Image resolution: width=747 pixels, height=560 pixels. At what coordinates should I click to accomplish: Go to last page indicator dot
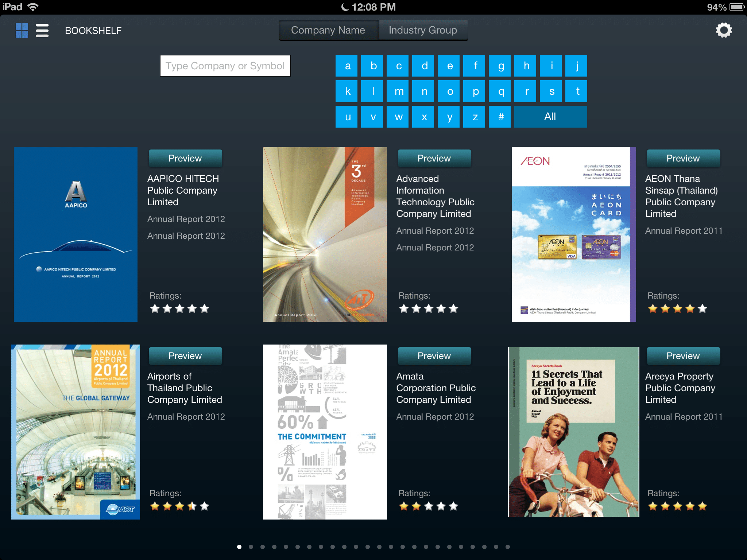508,547
